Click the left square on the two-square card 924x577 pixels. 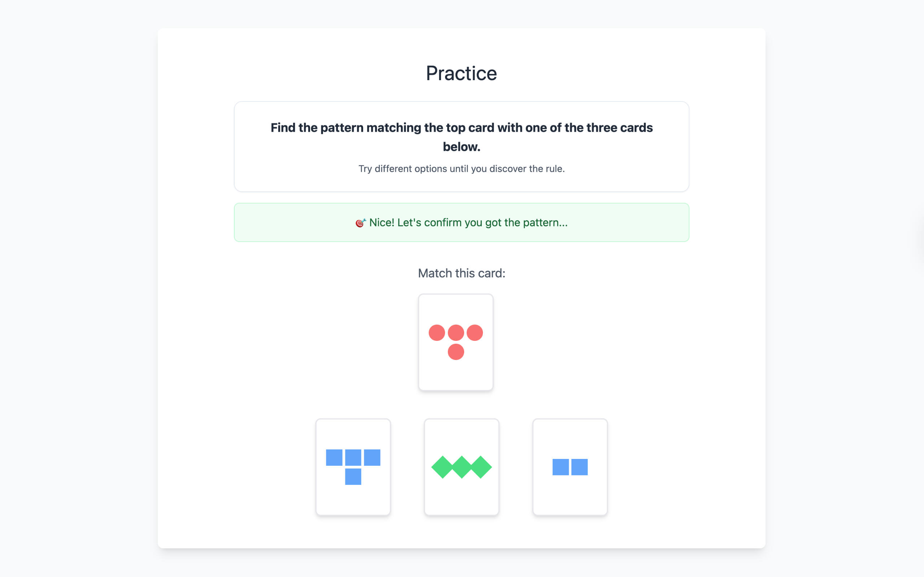[561, 467]
